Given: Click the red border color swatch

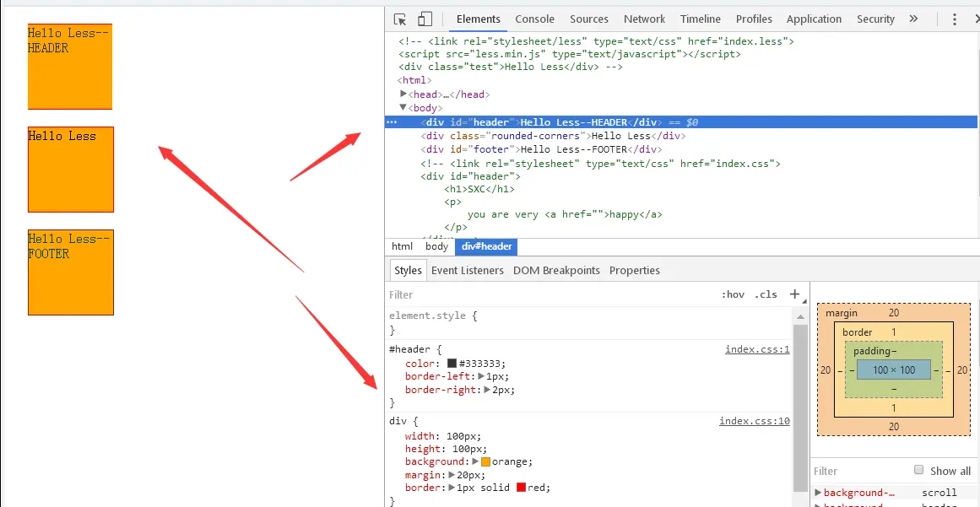Looking at the screenshot, I should coord(522,488).
